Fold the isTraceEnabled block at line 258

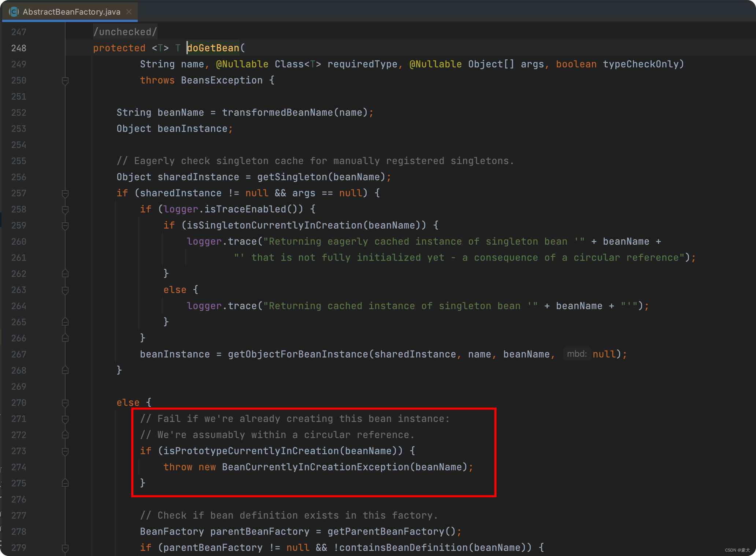(x=65, y=210)
